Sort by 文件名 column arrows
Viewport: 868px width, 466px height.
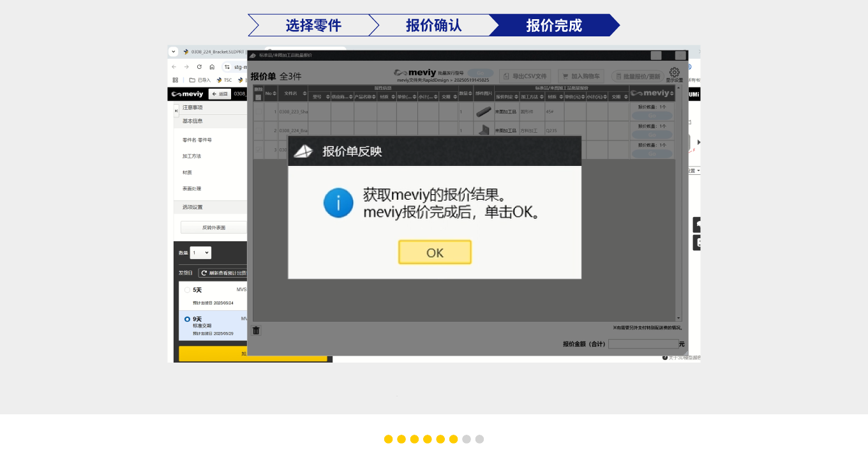(x=304, y=94)
